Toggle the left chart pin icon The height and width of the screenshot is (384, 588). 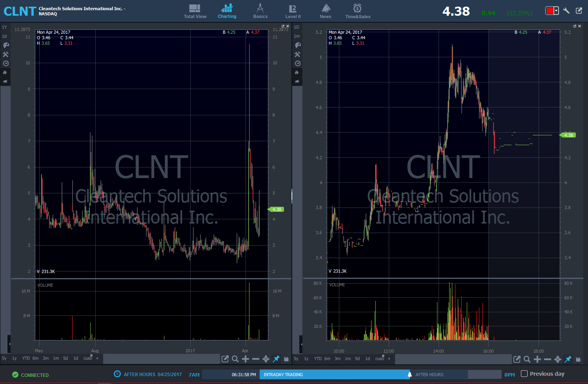coord(276,359)
